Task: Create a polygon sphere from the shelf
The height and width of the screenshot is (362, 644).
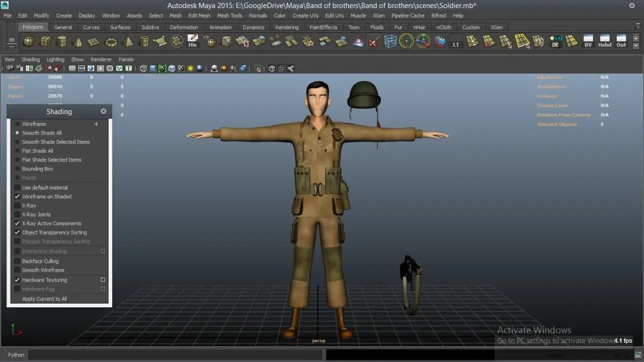Action: click(29, 41)
